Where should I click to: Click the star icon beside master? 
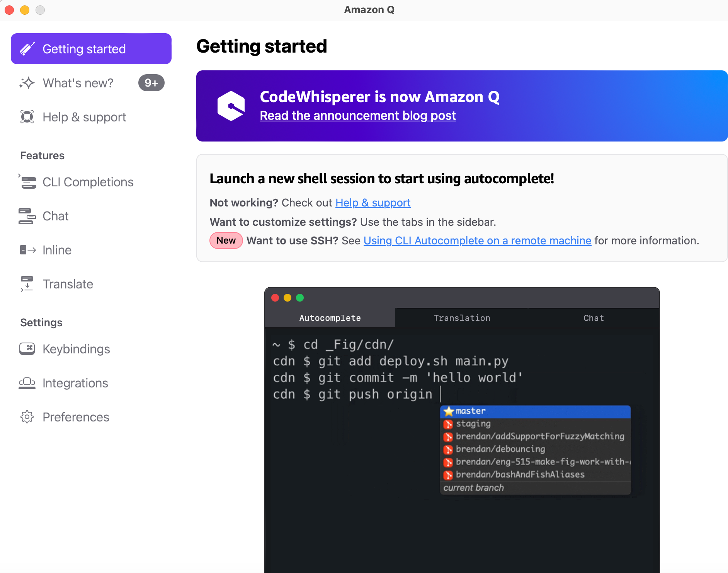[x=448, y=411]
